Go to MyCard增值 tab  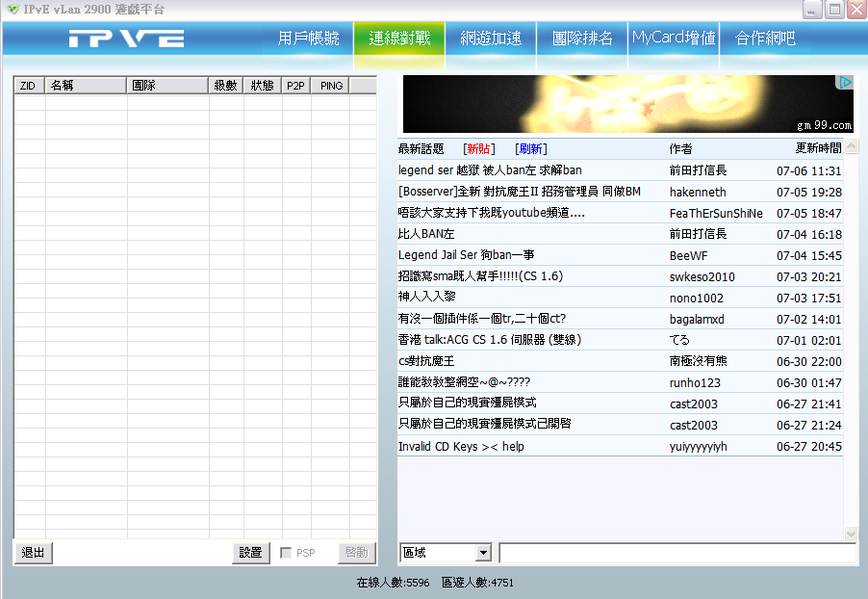click(x=674, y=39)
